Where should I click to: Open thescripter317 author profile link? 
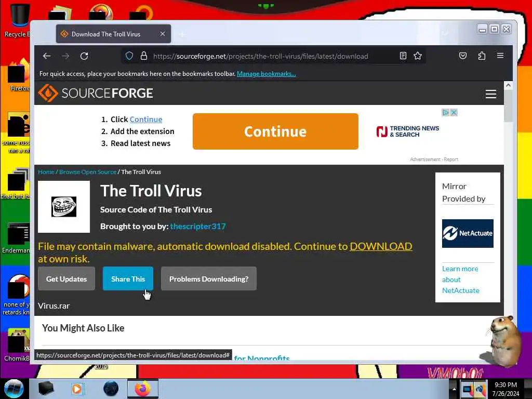pyautogui.click(x=198, y=227)
